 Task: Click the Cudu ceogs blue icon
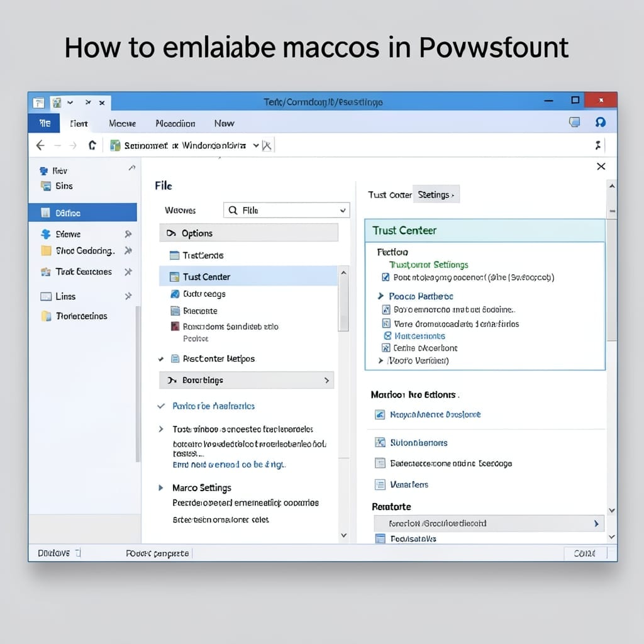pos(175,294)
